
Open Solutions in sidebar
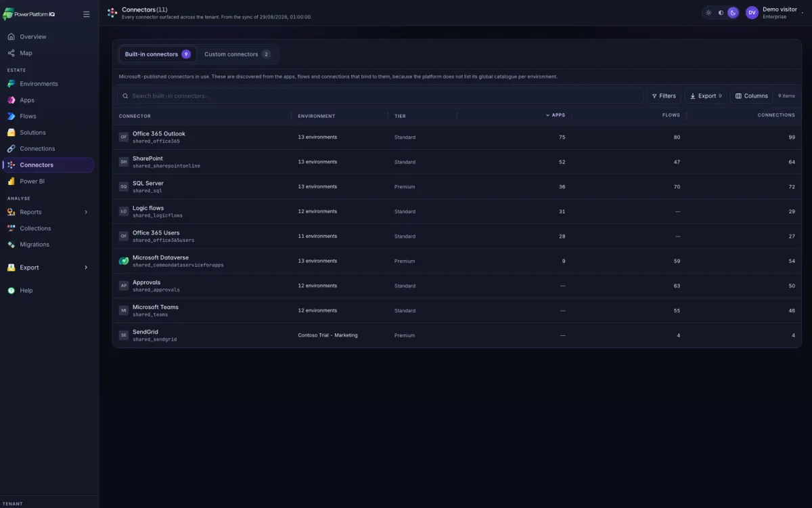(x=49, y=133)
